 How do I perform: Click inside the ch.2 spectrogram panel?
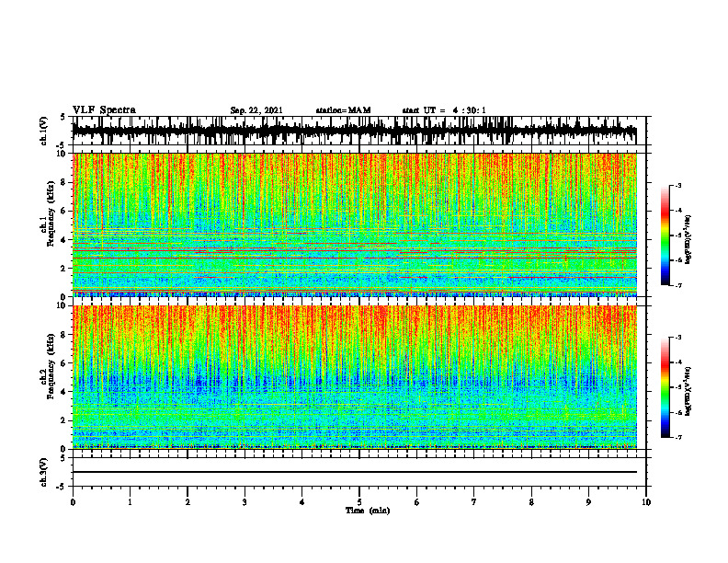tap(354, 377)
